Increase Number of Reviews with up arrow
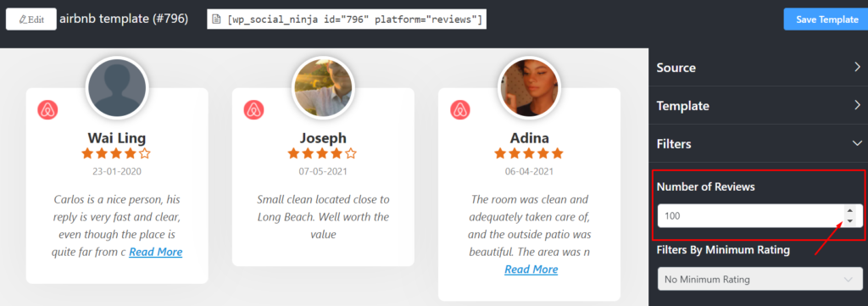 [x=849, y=210]
